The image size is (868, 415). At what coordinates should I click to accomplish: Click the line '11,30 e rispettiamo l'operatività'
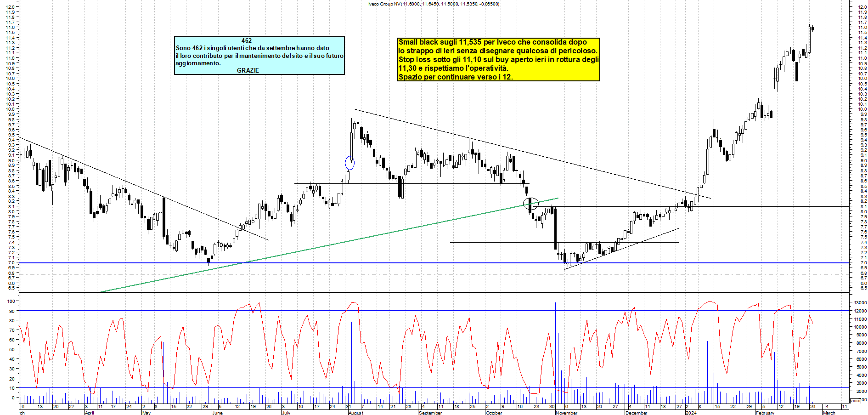coord(453,68)
